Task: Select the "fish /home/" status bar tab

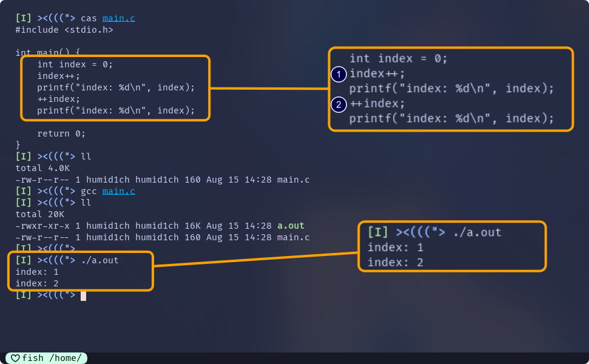Action: (x=47, y=358)
